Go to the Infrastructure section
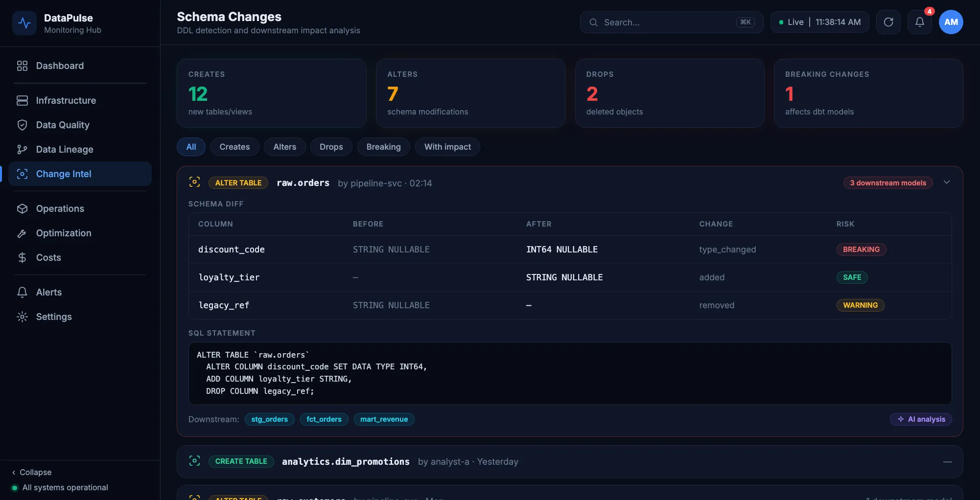This screenshot has height=500, width=980. pyautogui.click(x=80, y=100)
